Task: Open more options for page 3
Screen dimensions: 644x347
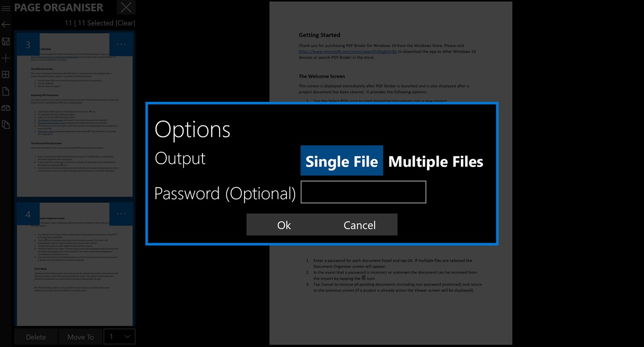Action: [121, 45]
